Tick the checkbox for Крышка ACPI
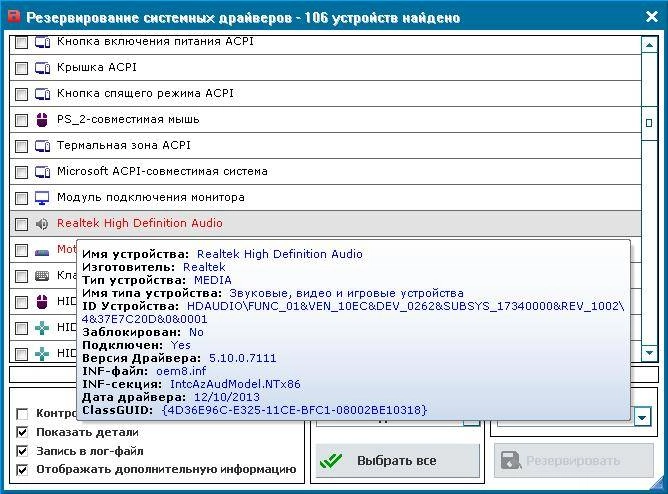Viewport: 668px width, 494px height. click(x=21, y=68)
